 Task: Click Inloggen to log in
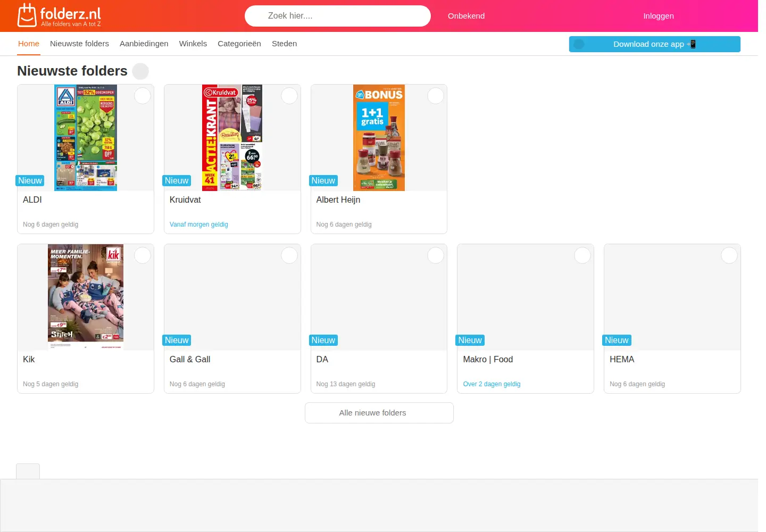[x=658, y=16]
